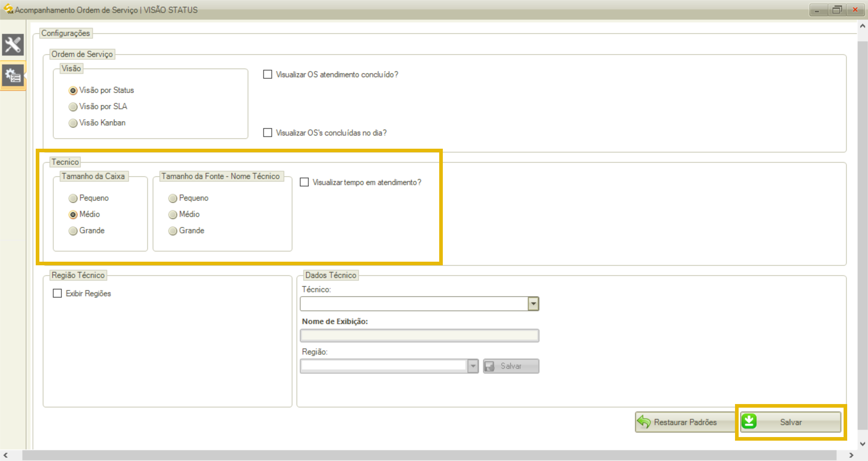Click the horizontal scrollbar track

(x=430, y=455)
